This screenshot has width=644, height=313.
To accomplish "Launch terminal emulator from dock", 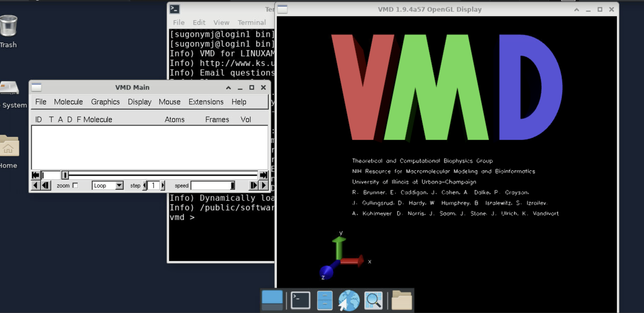I will [x=300, y=300].
